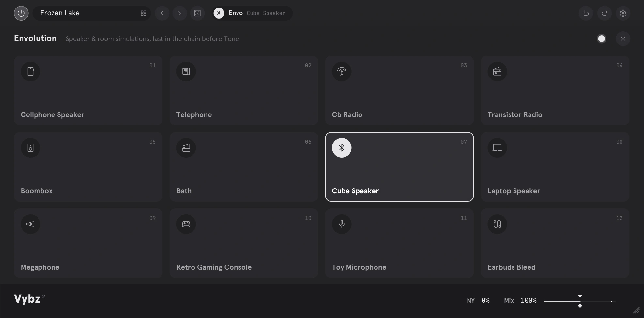Viewport: 644px width, 318px height.
Task: Click the Toy Microphone mic icon
Action: [x=342, y=224]
